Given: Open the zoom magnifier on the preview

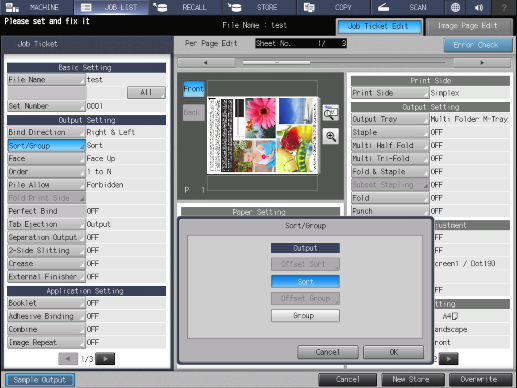Looking at the screenshot, I should click(331, 136).
